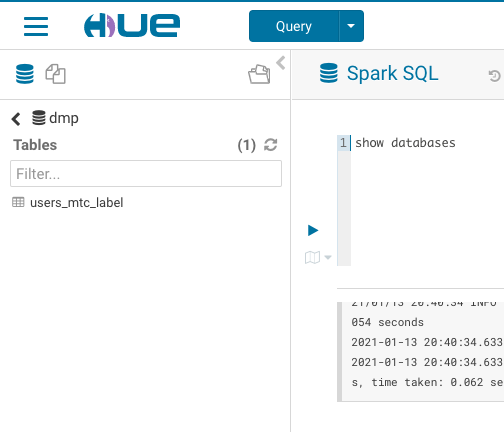Viewport: 504px width, 432px height.
Task: Click the '054 seconds' log line
Action: (x=387, y=322)
